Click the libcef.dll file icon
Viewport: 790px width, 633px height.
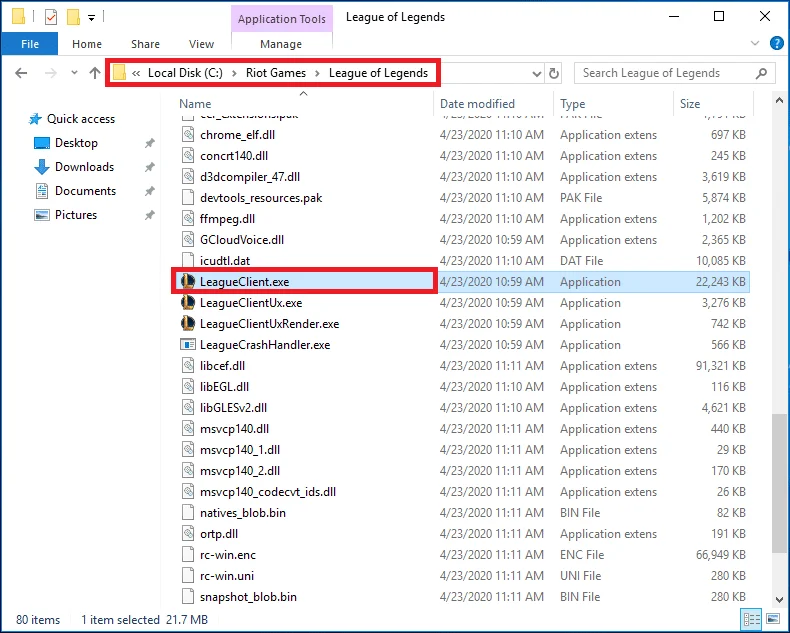pyautogui.click(x=188, y=365)
